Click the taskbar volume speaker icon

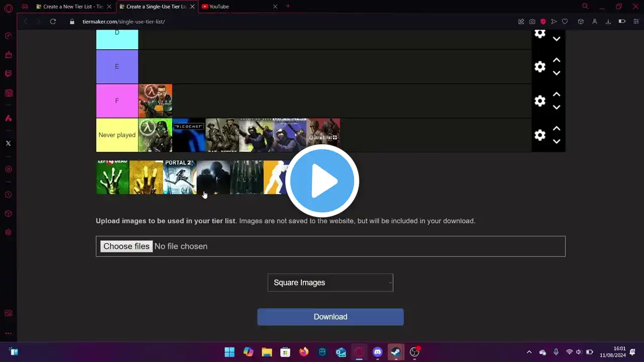[x=579, y=352]
